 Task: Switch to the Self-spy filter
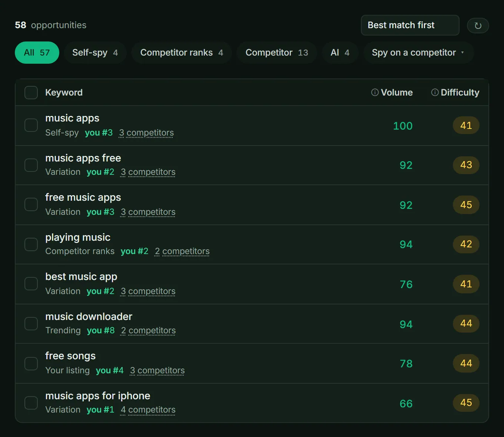(x=95, y=53)
